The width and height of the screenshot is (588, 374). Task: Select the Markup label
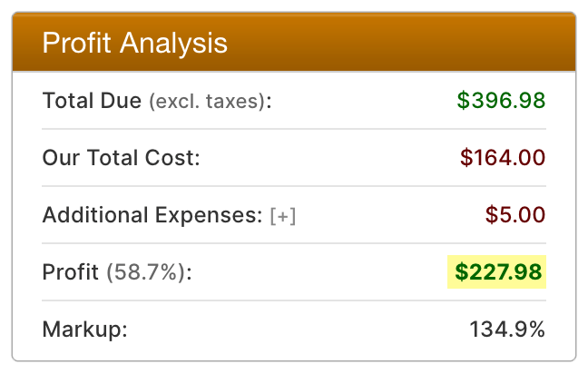point(84,329)
